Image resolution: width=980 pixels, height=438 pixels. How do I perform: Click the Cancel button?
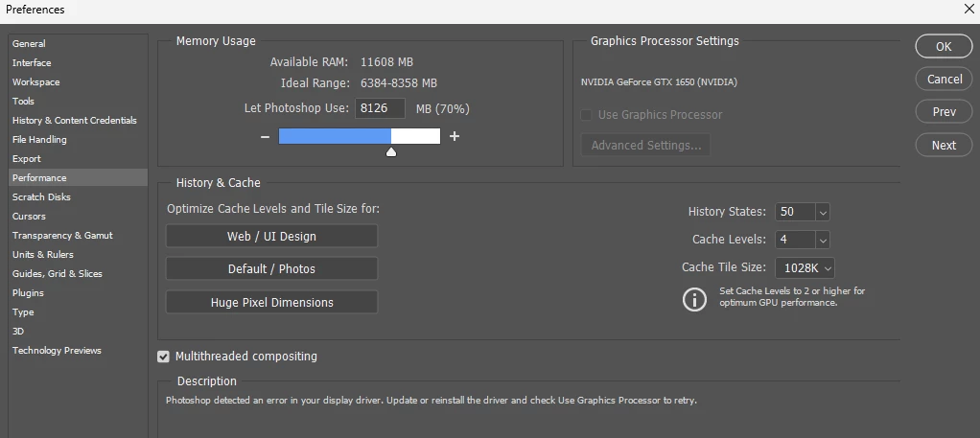(x=944, y=80)
